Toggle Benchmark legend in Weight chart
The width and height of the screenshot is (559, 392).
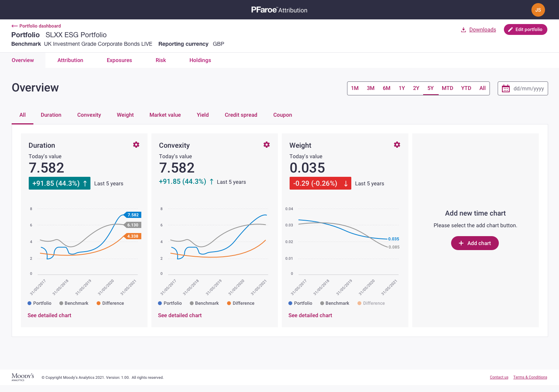pos(335,303)
